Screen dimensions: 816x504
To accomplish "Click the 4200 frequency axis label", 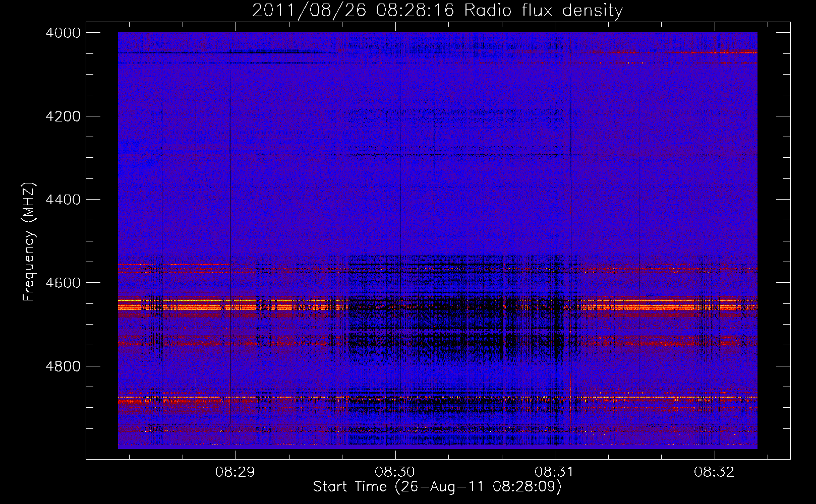I will pyautogui.click(x=63, y=116).
